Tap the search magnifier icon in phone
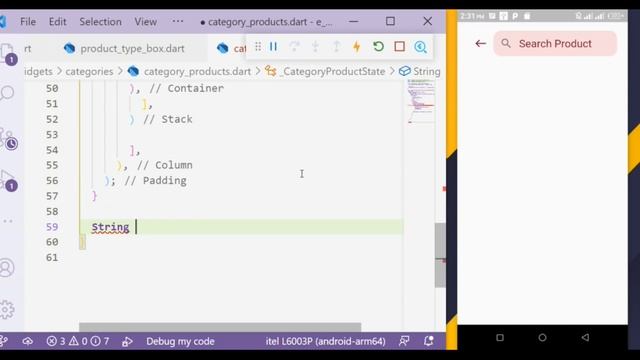 pos(506,43)
